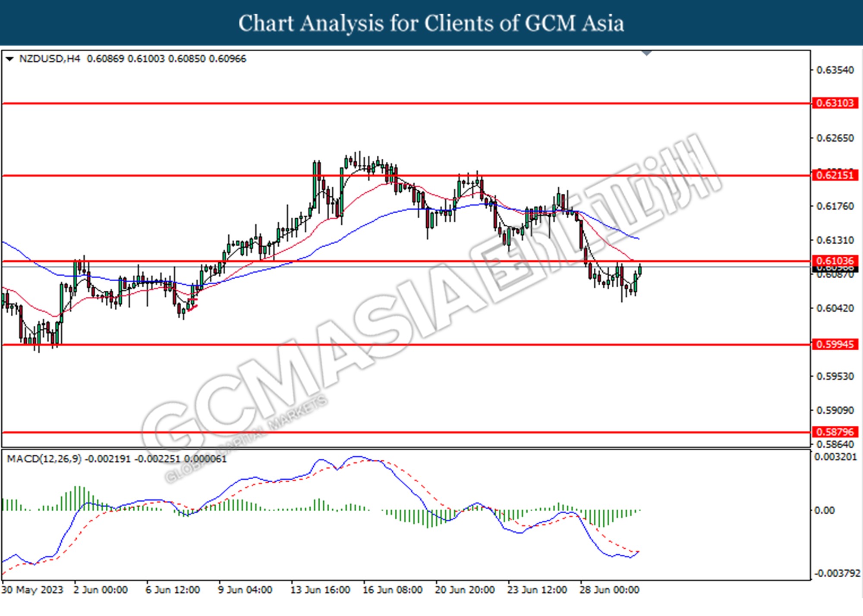
Task: Click the 13 Jun 16:00 time label
Action: coord(320,590)
